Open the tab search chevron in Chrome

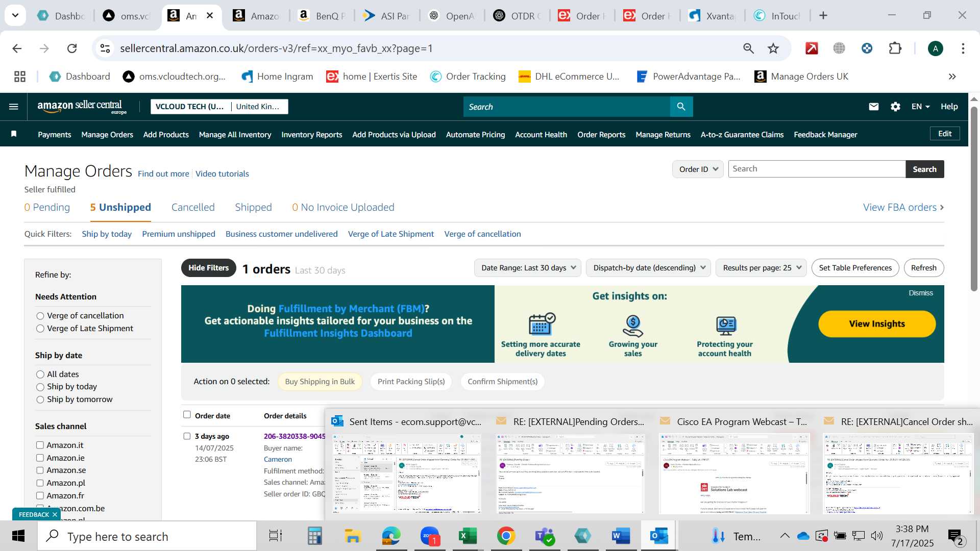coord(15,15)
